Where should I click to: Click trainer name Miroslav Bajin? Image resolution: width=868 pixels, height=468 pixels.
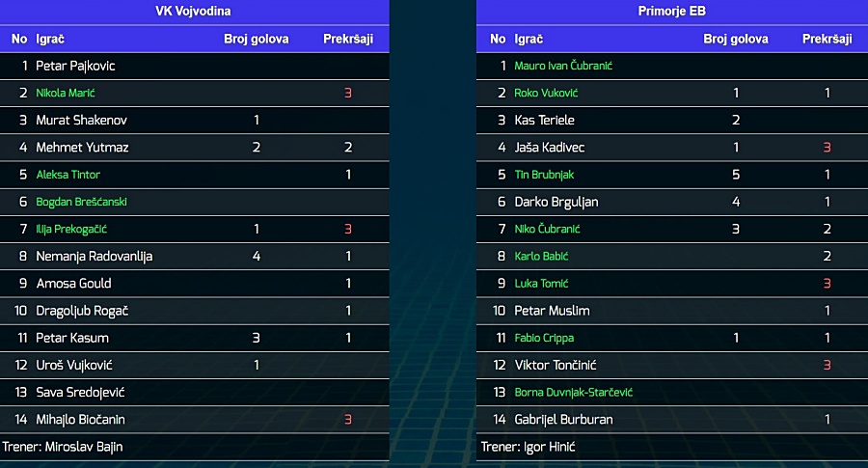coord(84,447)
